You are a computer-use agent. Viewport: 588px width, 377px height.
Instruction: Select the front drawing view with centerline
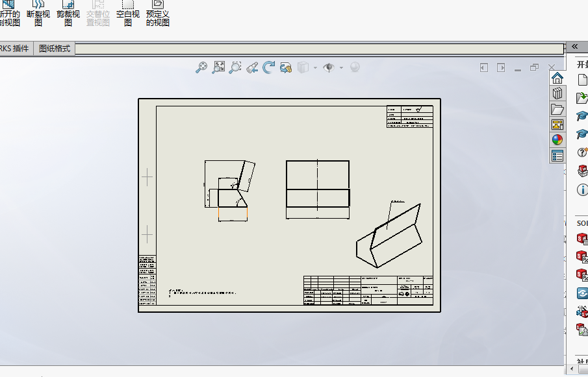point(318,189)
